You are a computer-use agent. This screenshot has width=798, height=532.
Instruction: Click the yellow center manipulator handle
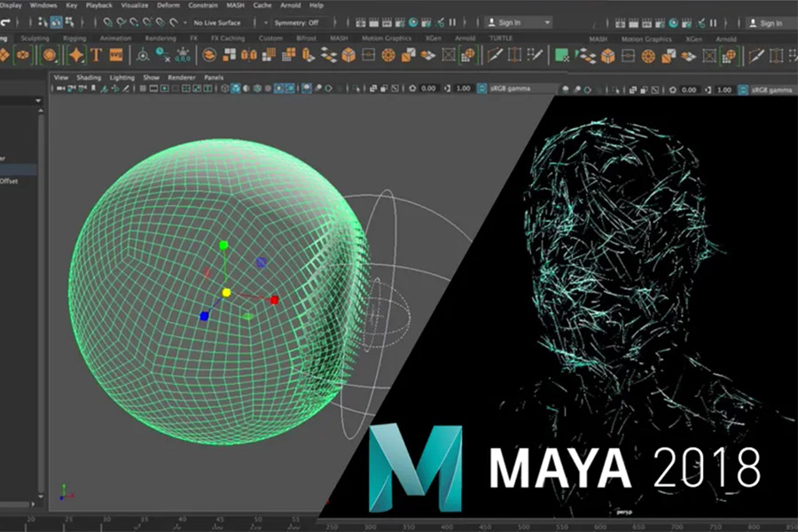coord(226,293)
